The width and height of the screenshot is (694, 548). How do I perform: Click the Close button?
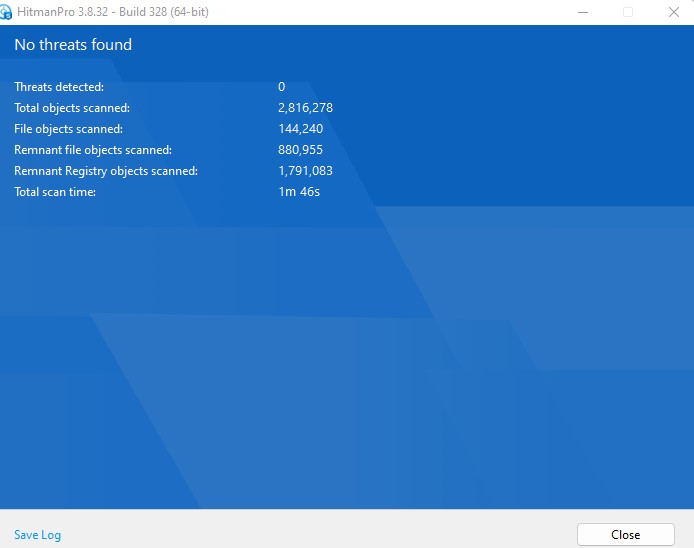coord(625,535)
